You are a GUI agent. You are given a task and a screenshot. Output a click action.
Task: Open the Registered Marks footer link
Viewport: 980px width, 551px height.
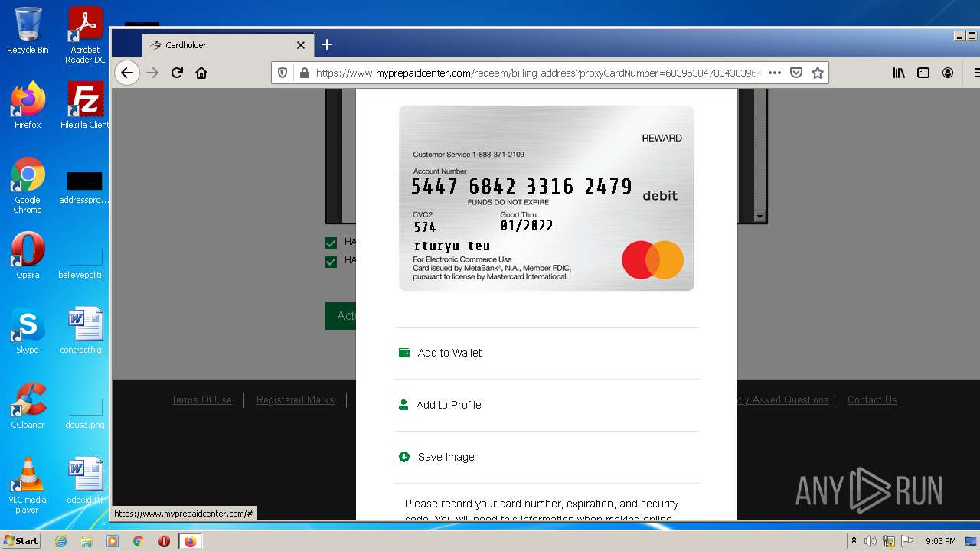[295, 399]
